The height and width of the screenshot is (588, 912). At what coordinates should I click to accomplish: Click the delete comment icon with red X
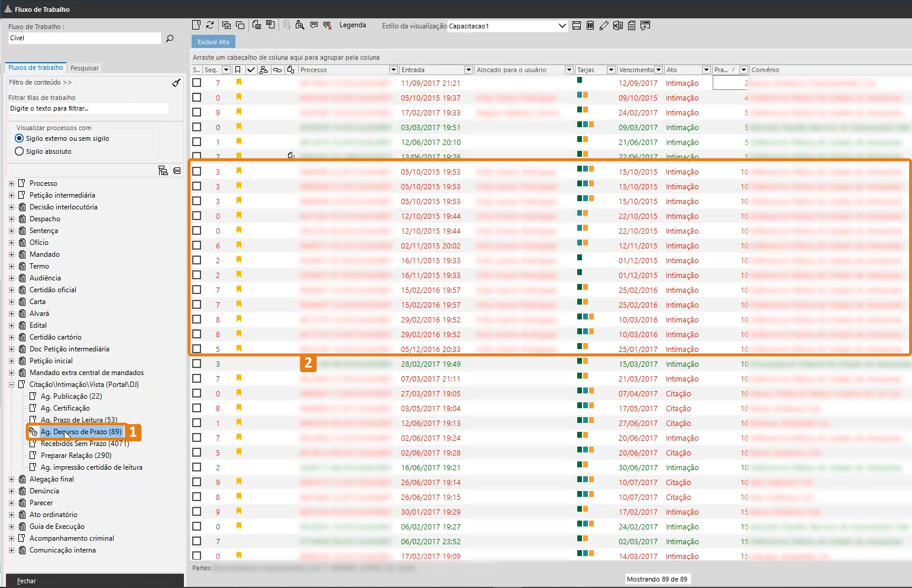pyautogui.click(x=327, y=25)
